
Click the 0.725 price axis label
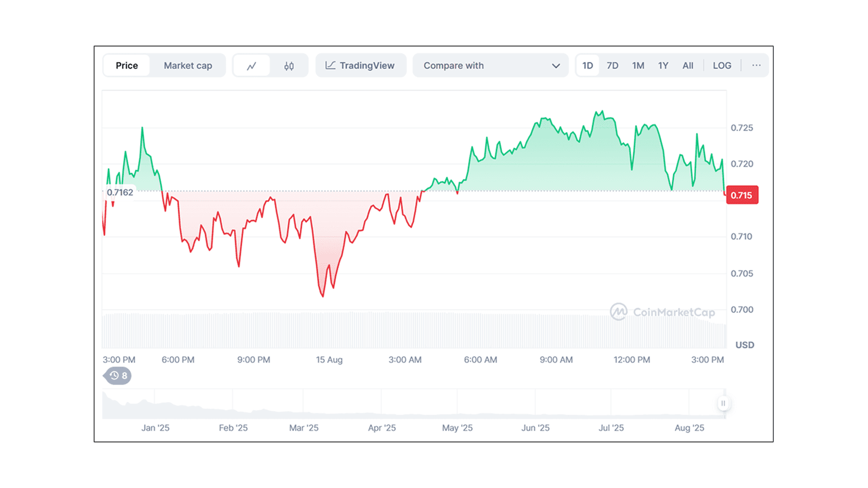pos(742,128)
